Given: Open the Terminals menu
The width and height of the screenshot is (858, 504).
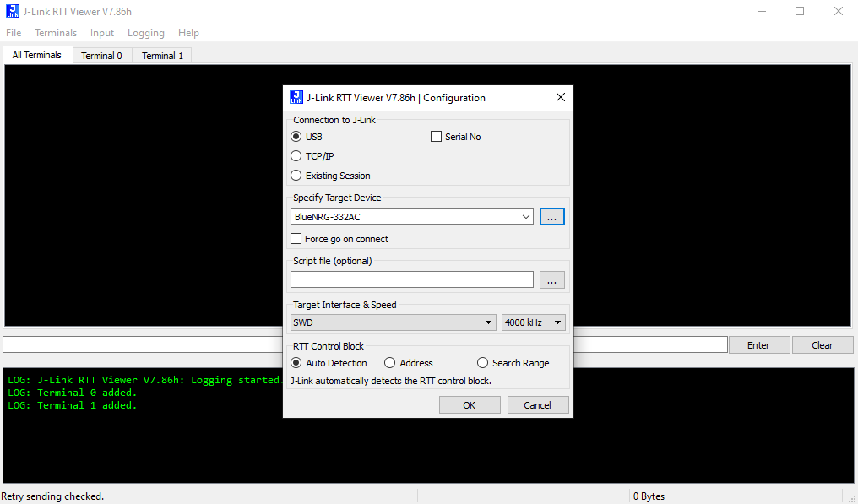Looking at the screenshot, I should click(56, 33).
